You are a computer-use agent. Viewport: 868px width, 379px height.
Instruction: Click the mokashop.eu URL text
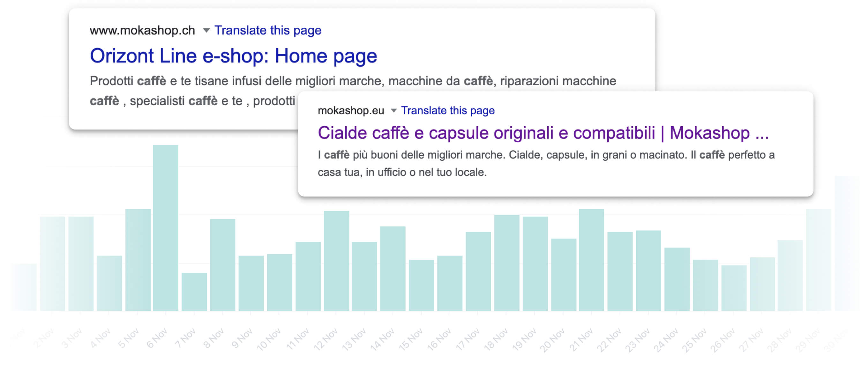point(351,110)
